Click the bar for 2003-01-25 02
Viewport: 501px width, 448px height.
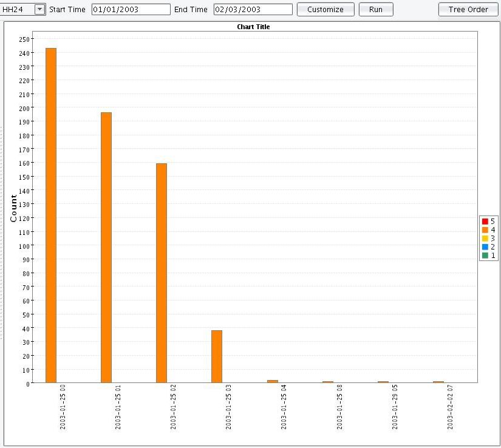(162, 273)
